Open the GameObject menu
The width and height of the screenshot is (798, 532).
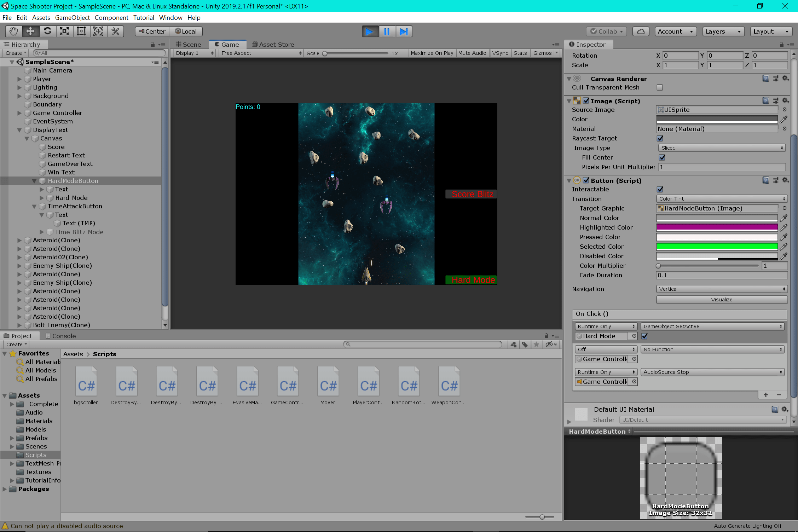[x=73, y=18]
